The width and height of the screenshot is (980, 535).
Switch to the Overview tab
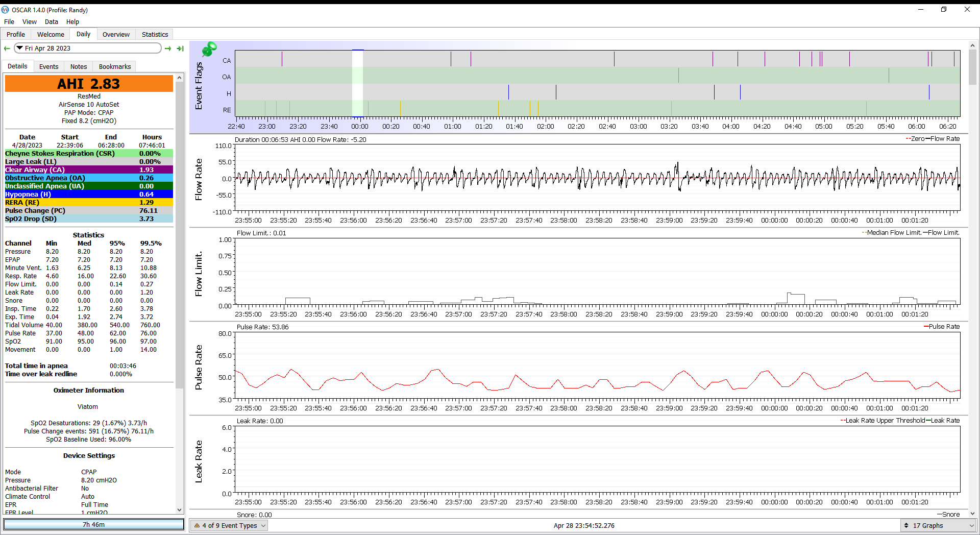pyautogui.click(x=116, y=34)
